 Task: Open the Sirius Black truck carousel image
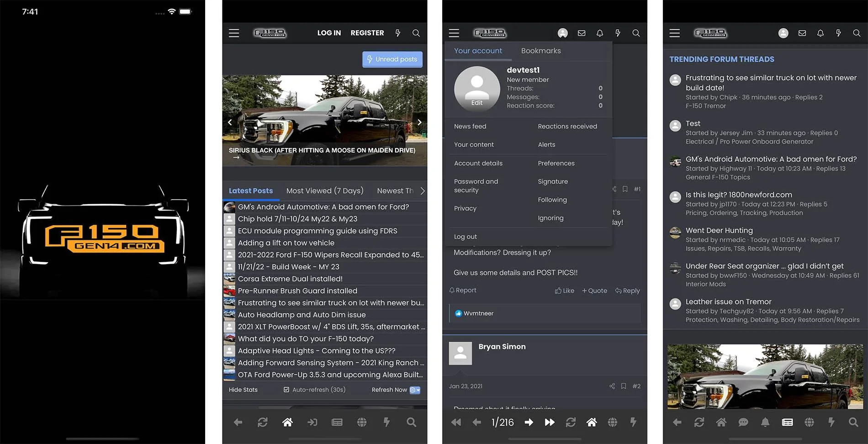tap(325, 120)
